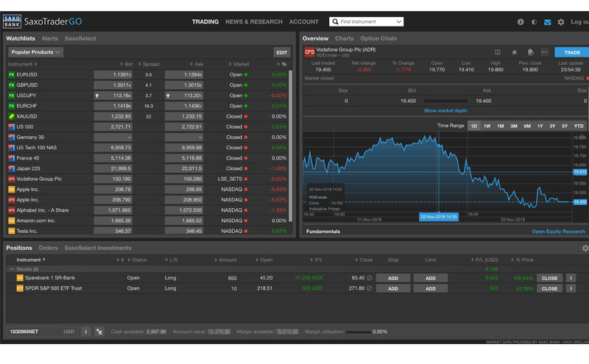
Task: Add Vodafone to watchlist with star icon
Action: [x=514, y=52]
